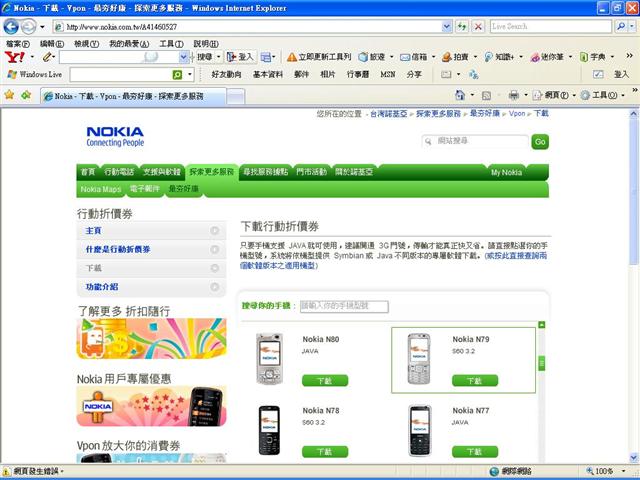Click the Favorites star icon

pyautogui.click(x=9, y=95)
